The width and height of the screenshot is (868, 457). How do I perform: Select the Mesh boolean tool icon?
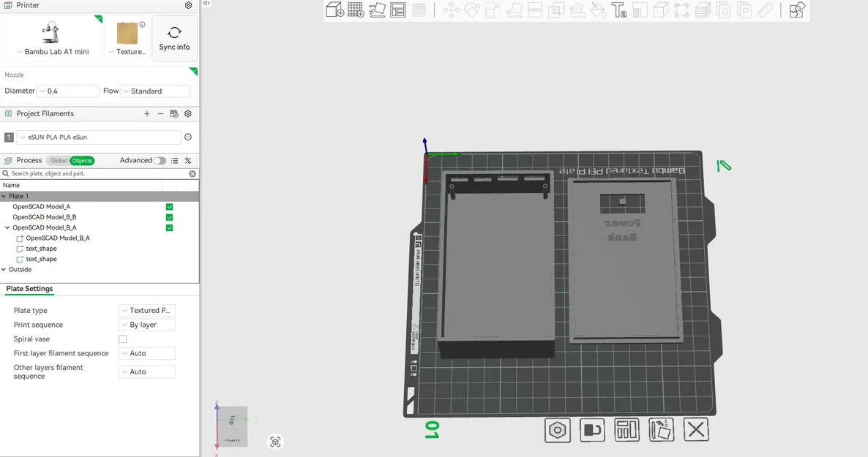pos(556,10)
